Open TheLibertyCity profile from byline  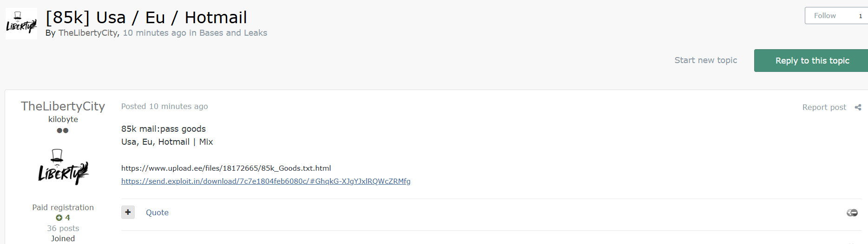coord(88,33)
